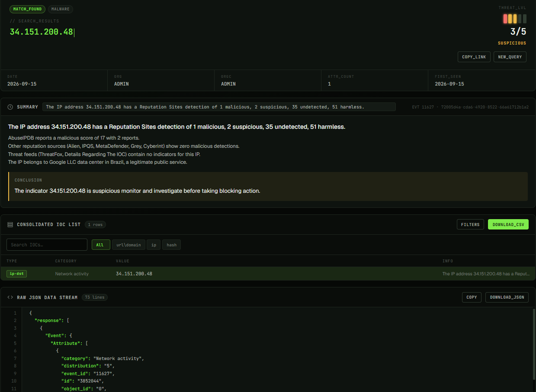Open the FILTERS options
536x392 pixels.
tap(470, 224)
